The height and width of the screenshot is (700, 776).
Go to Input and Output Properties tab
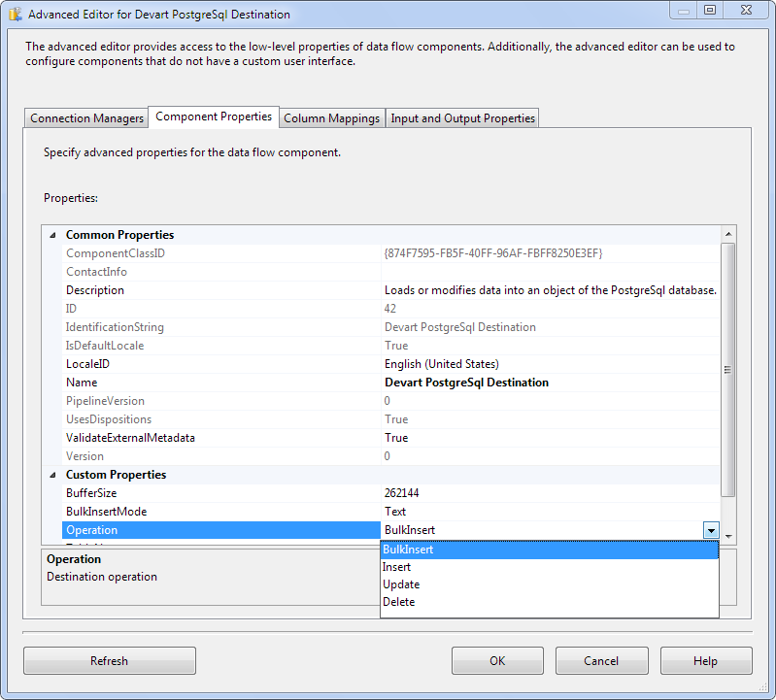click(x=462, y=118)
